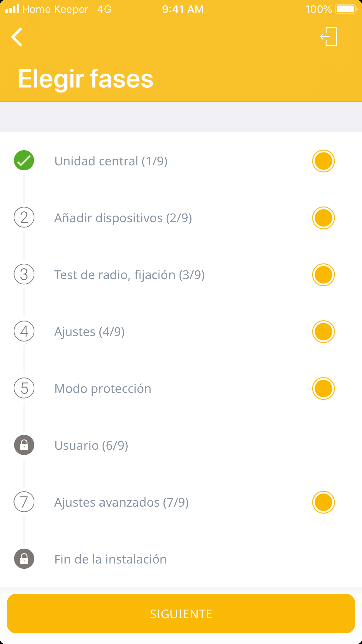Tap lock icon beside Fin de la instalación
The image size is (362, 644).
pos(24,559)
